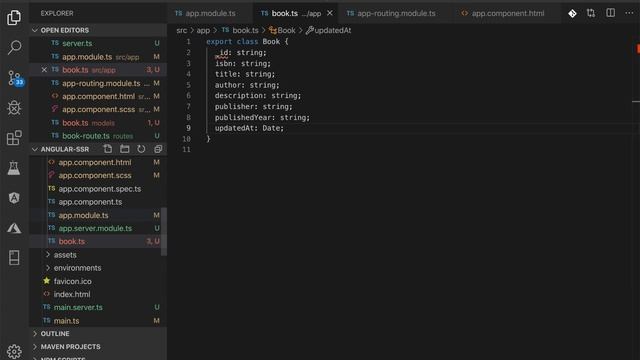Viewport: 640px width, 360px height.
Task: Open the Angular shield icon view
Action: tap(14, 198)
